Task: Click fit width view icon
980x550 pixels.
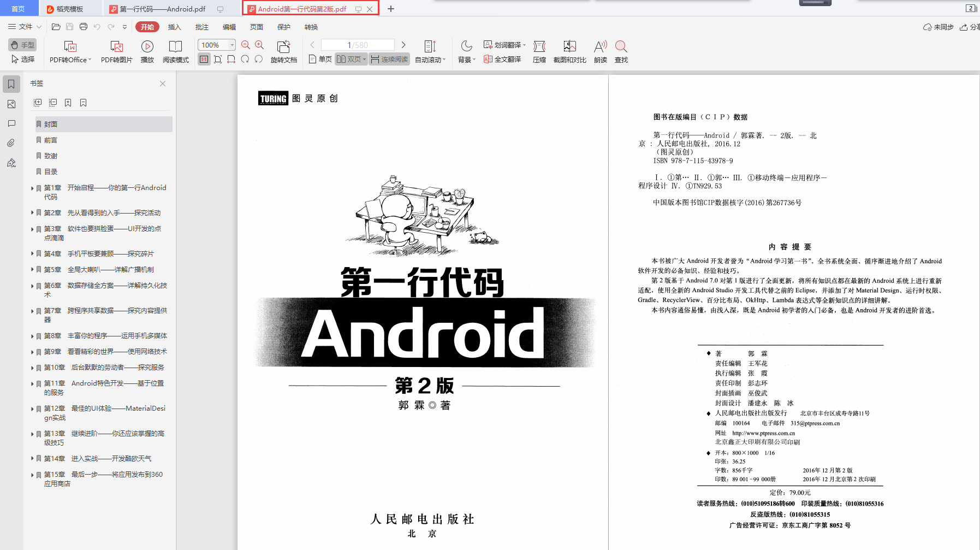Action: (x=231, y=59)
